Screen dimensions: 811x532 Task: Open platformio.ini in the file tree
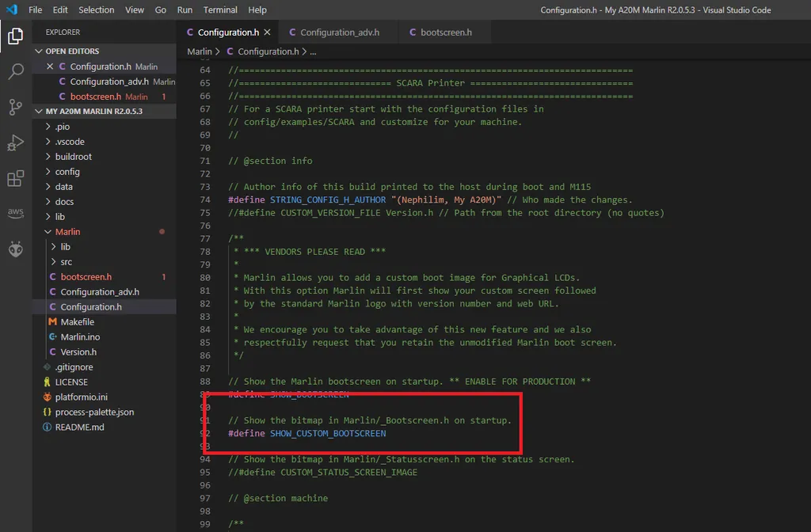105,397
